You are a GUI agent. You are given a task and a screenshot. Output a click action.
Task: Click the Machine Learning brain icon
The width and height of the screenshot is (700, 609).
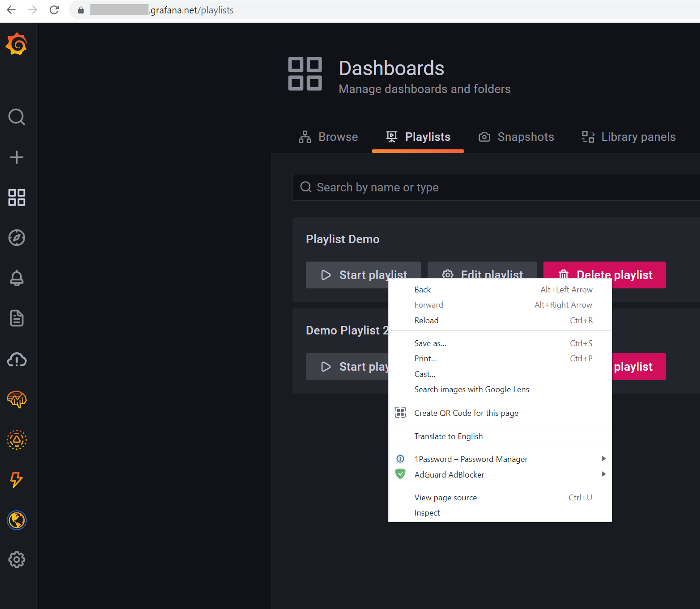[x=17, y=399]
